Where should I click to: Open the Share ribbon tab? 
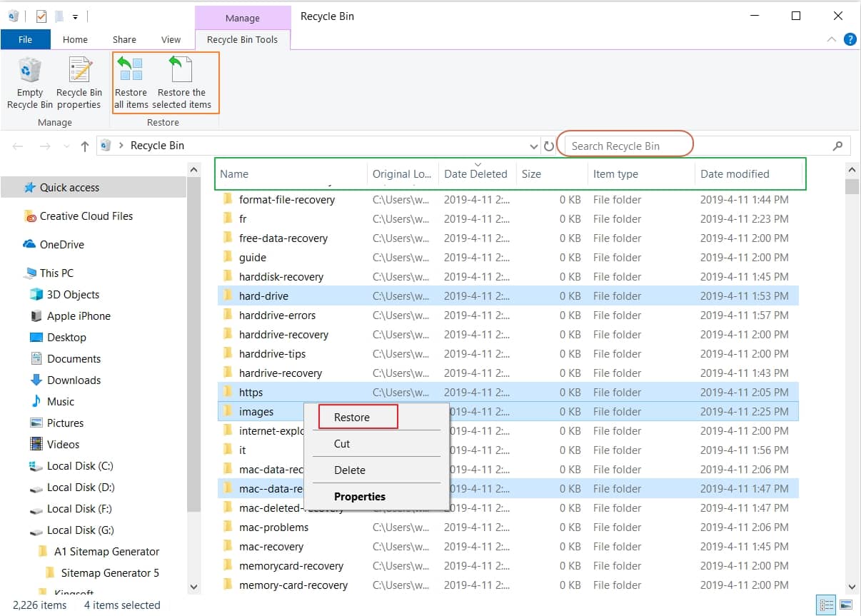[124, 39]
